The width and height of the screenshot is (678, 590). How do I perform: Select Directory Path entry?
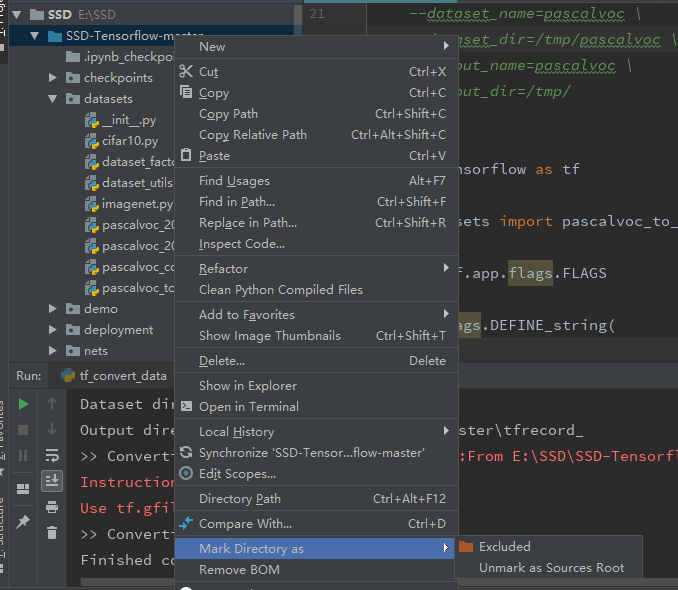coord(316,498)
